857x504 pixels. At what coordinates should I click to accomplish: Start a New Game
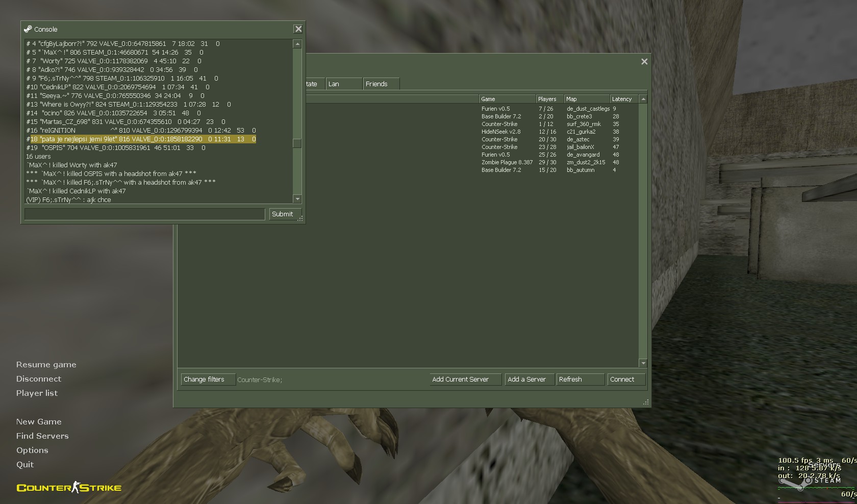click(39, 422)
